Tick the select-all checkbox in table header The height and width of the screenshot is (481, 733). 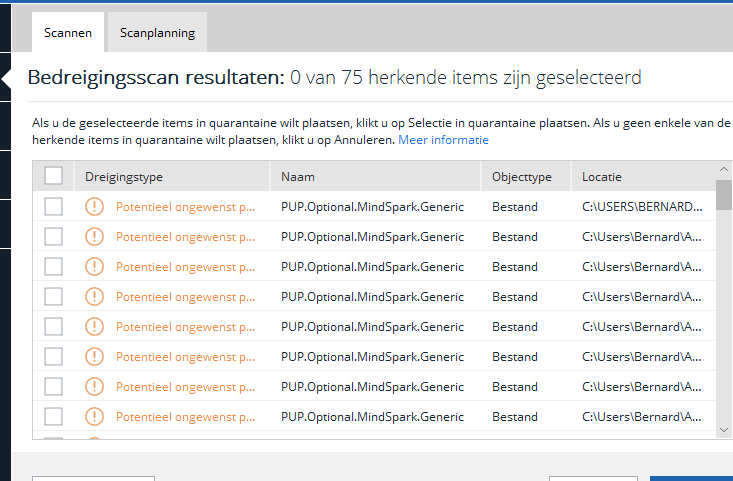(54, 176)
